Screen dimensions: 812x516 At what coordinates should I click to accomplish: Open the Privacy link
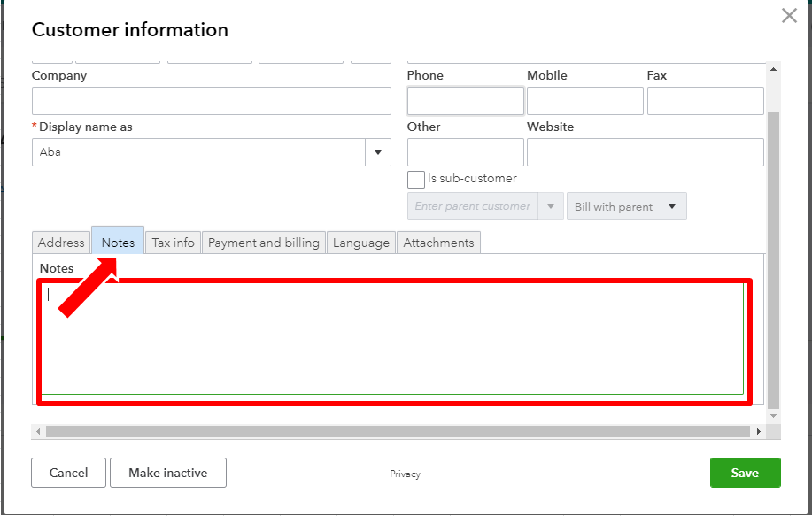point(405,474)
